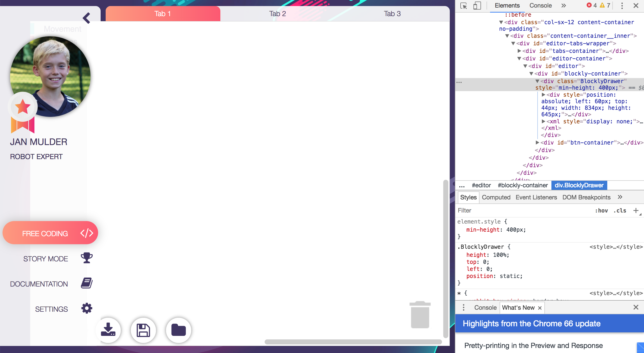
Task: Open Settings with the gear icon
Action: click(x=86, y=308)
